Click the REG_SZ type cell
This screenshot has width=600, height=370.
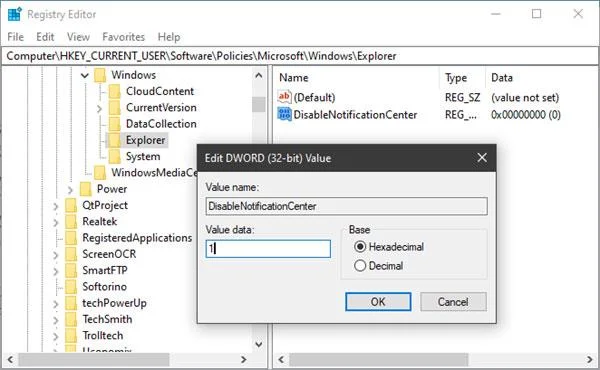click(x=462, y=98)
